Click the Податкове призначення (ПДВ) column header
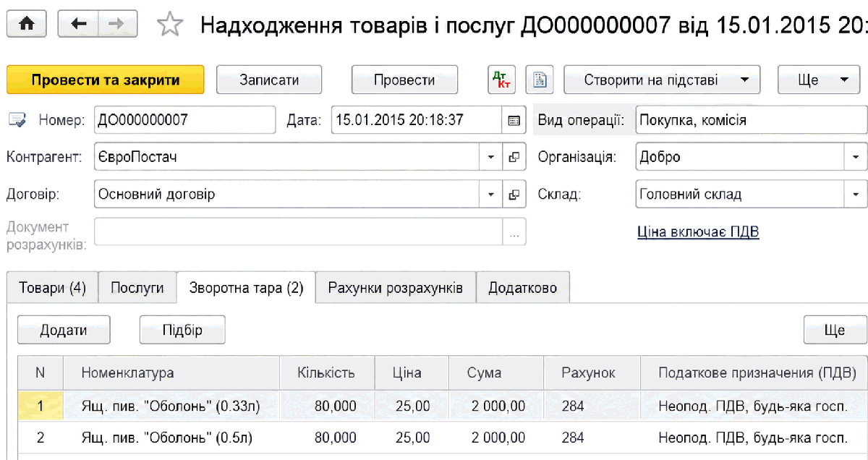Image resolution: width=868 pixels, height=460 pixels. click(754, 373)
